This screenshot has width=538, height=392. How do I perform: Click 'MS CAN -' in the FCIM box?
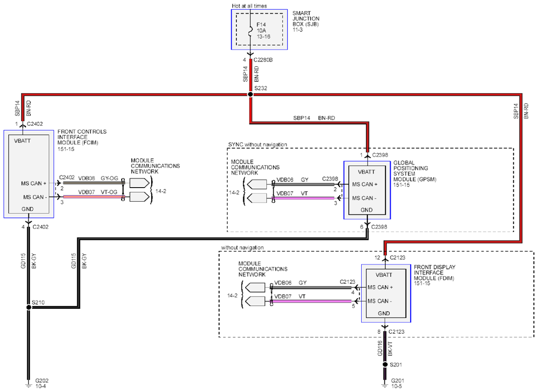click(35, 197)
